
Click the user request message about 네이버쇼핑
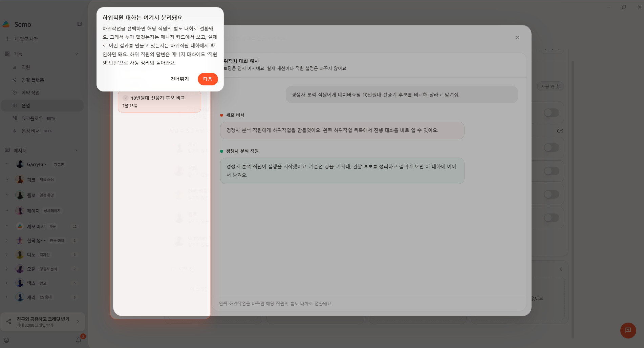402,95
